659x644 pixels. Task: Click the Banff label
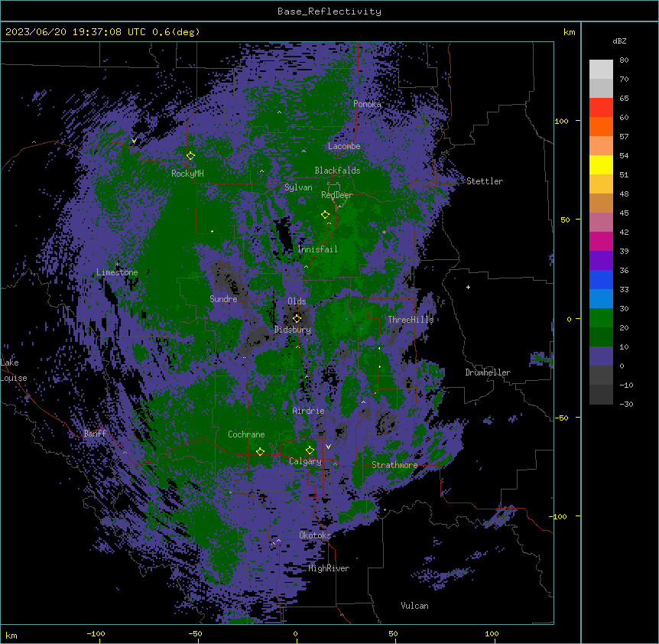coord(95,434)
